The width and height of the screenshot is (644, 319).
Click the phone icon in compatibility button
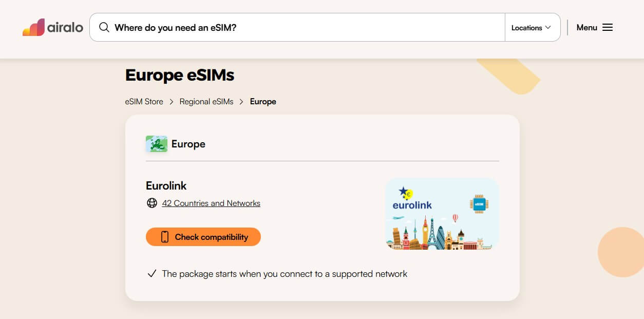click(x=165, y=237)
